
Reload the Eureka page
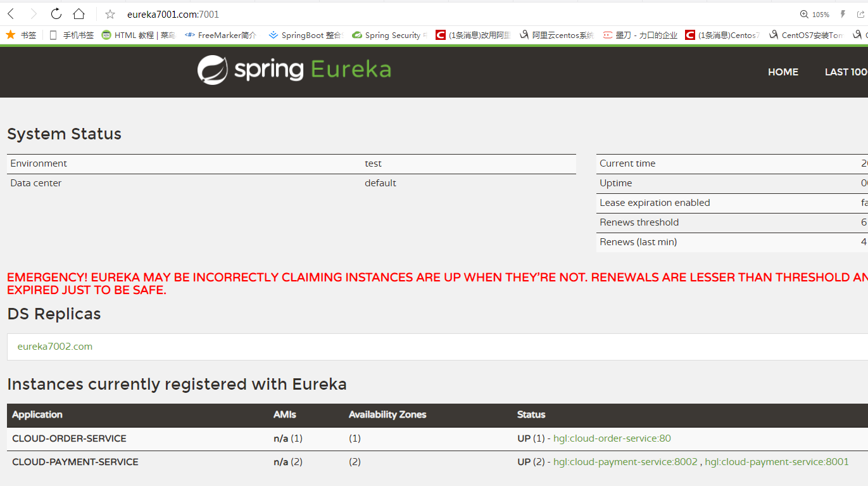(x=56, y=14)
